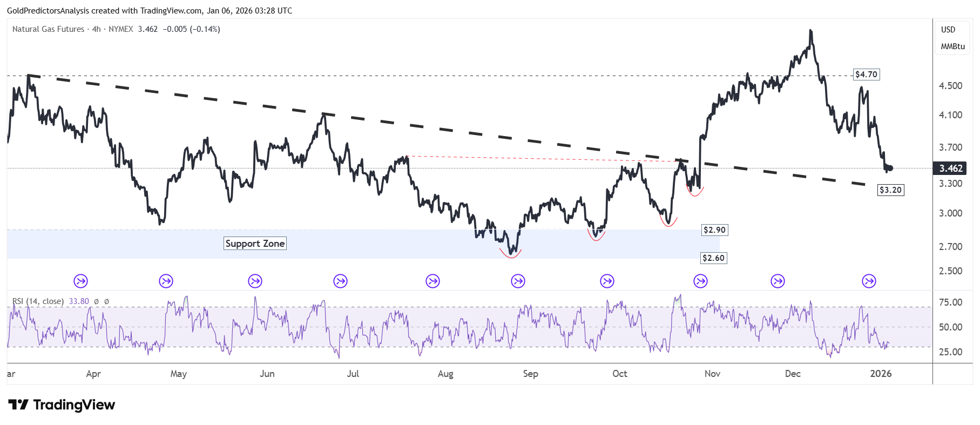The height and width of the screenshot is (425, 980).
Task: Select the rollover marker nearest the Jun label
Action: [255, 281]
